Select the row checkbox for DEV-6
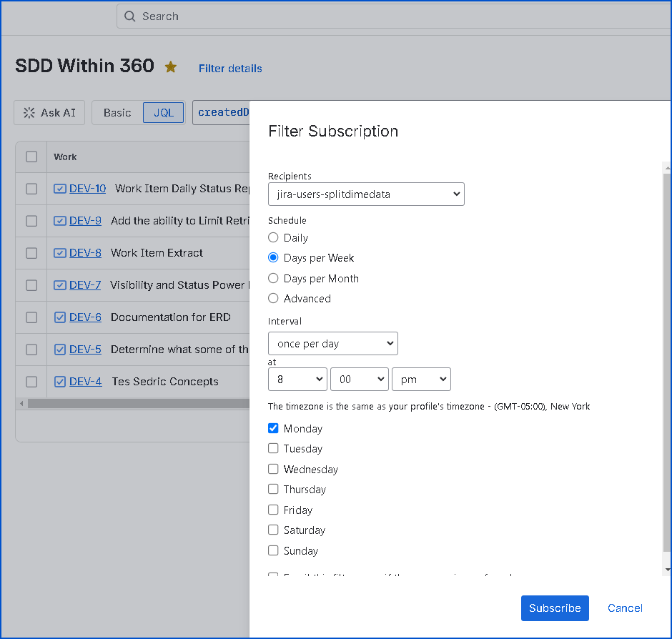This screenshot has width=672, height=639. 31,317
